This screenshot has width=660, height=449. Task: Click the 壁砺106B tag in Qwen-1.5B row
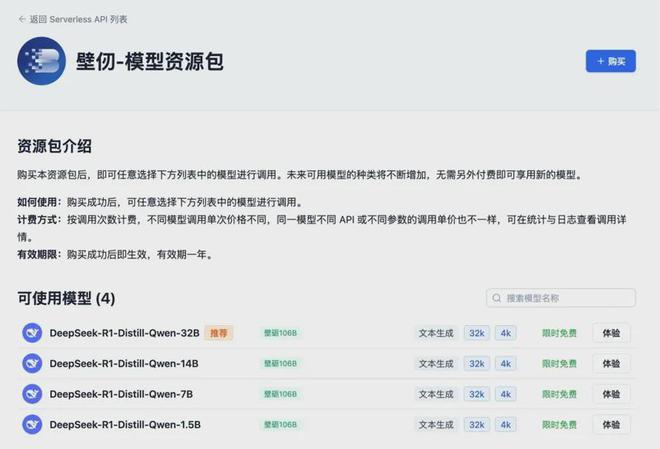[x=280, y=425]
